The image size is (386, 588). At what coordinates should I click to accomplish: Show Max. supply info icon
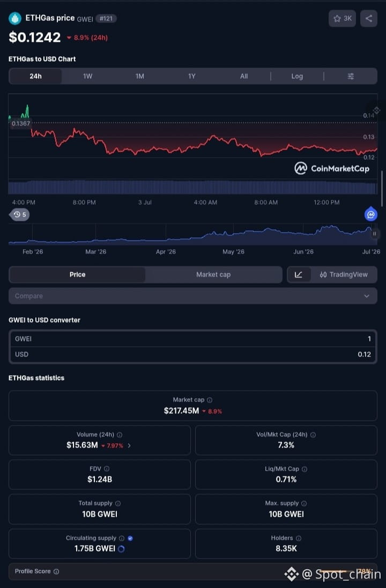click(304, 503)
